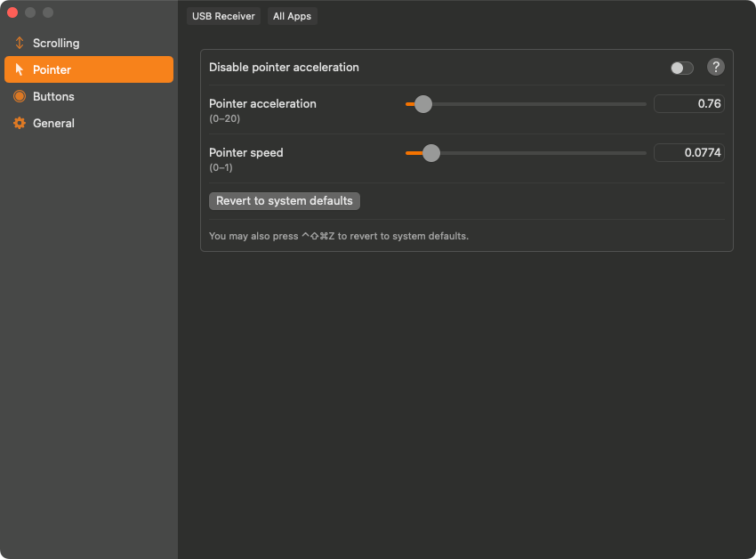Screen dimensions: 756x559
Task: Go to General settings in sidebar
Action: tap(53, 123)
